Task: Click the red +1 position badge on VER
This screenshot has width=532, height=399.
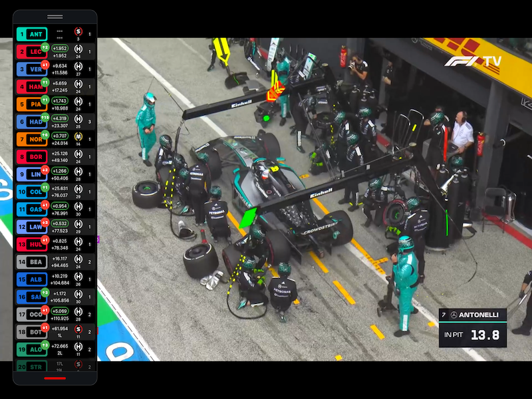Action: coord(45,65)
